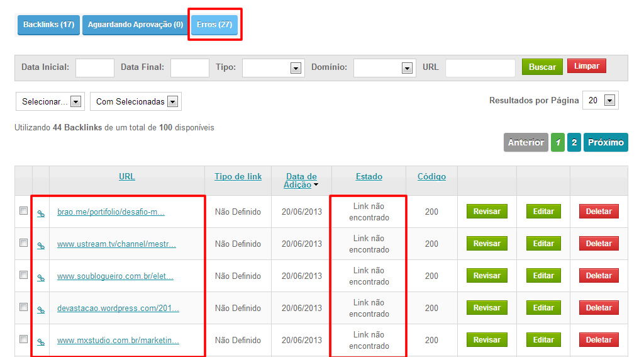Switch to the Backlinks (17) tab
The image size is (644, 357).
coord(48,25)
